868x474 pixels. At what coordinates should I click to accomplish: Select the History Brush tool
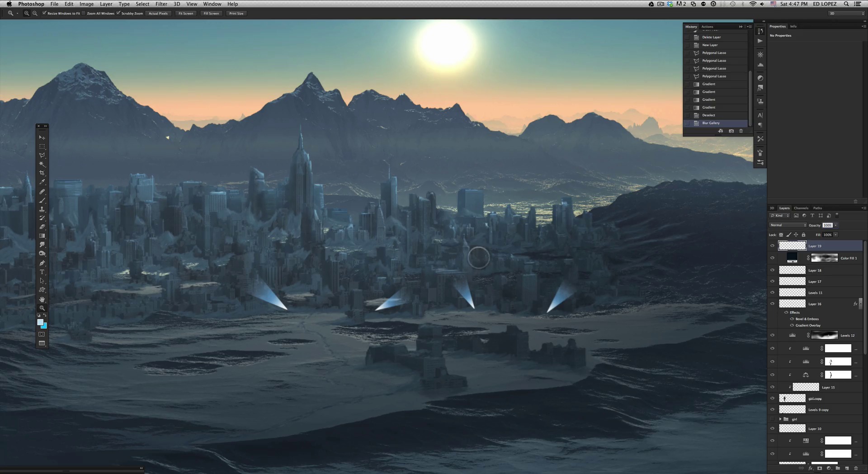[42, 218]
